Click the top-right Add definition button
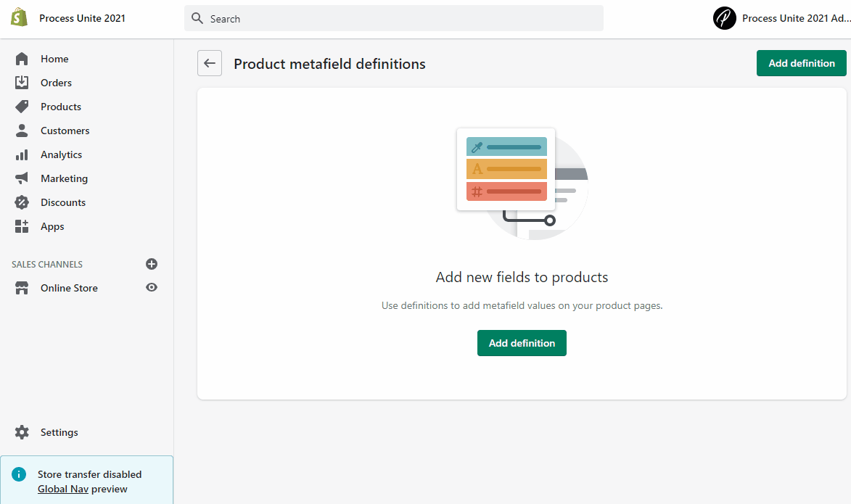Viewport: 851px width, 504px height. [x=801, y=63]
